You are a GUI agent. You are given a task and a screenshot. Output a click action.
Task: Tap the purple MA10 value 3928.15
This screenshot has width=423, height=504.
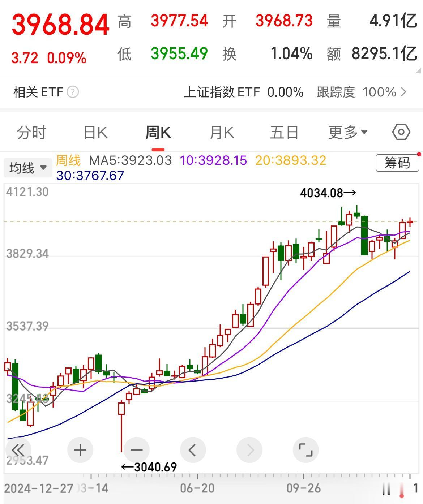[x=213, y=160]
